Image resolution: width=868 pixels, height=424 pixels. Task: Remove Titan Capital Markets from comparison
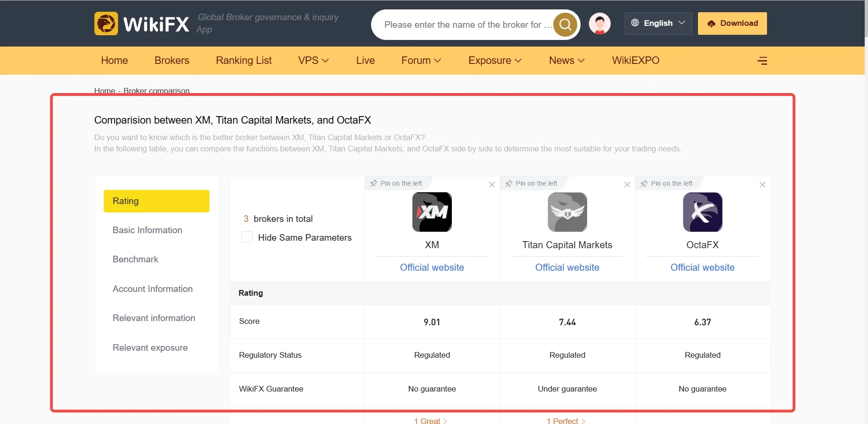click(x=627, y=185)
